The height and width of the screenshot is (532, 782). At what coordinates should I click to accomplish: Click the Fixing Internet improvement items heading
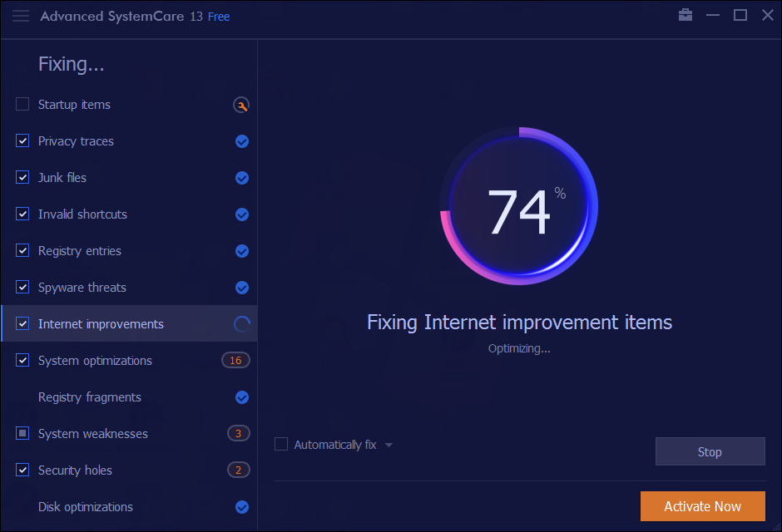pyautogui.click(x=519, y=323)
